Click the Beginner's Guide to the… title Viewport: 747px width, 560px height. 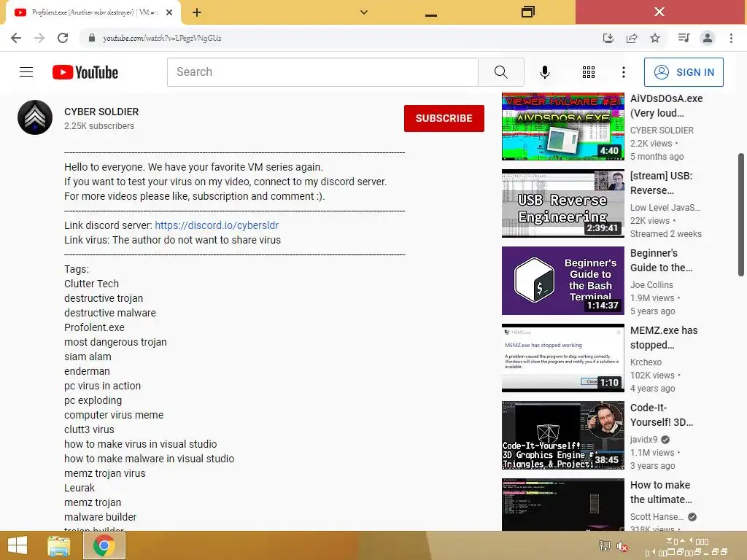661,260
